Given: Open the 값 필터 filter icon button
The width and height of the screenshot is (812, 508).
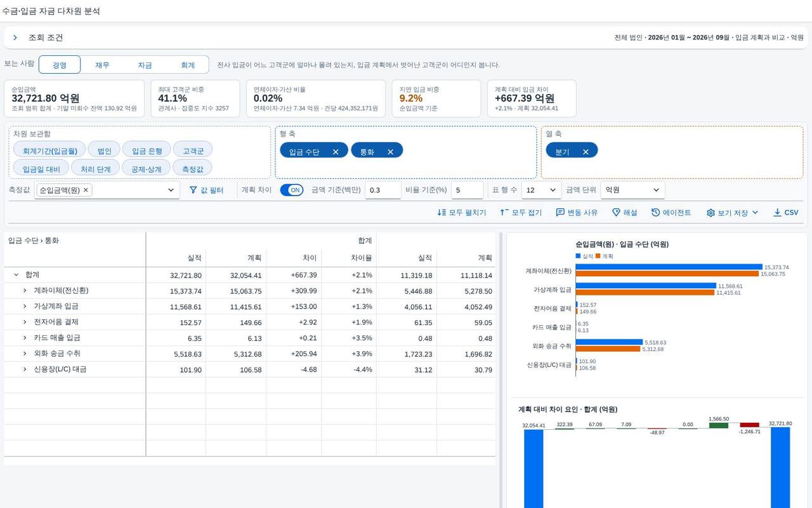Looking at the screenshot, I should [x=207, y=190].
